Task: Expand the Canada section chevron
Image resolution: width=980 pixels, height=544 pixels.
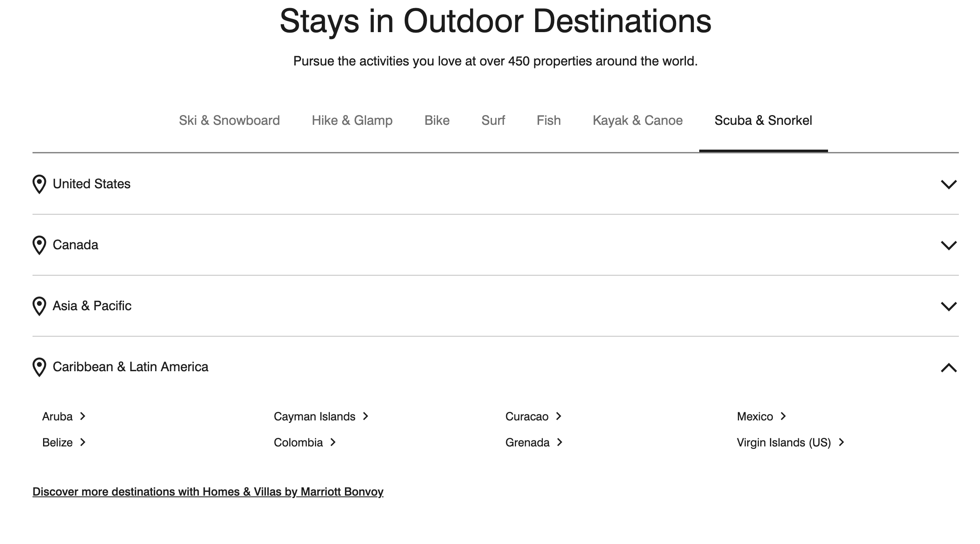Action: click(x=949, y=245)
